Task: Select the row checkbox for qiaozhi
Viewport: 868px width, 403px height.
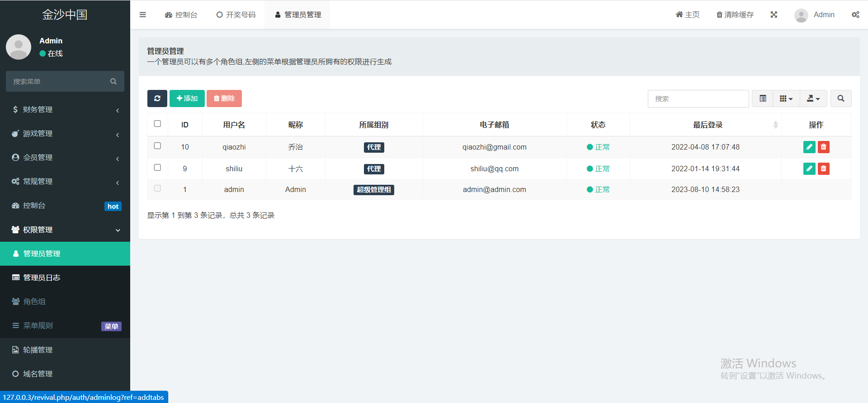Action: pyautogui.click(x=157, y=146)
